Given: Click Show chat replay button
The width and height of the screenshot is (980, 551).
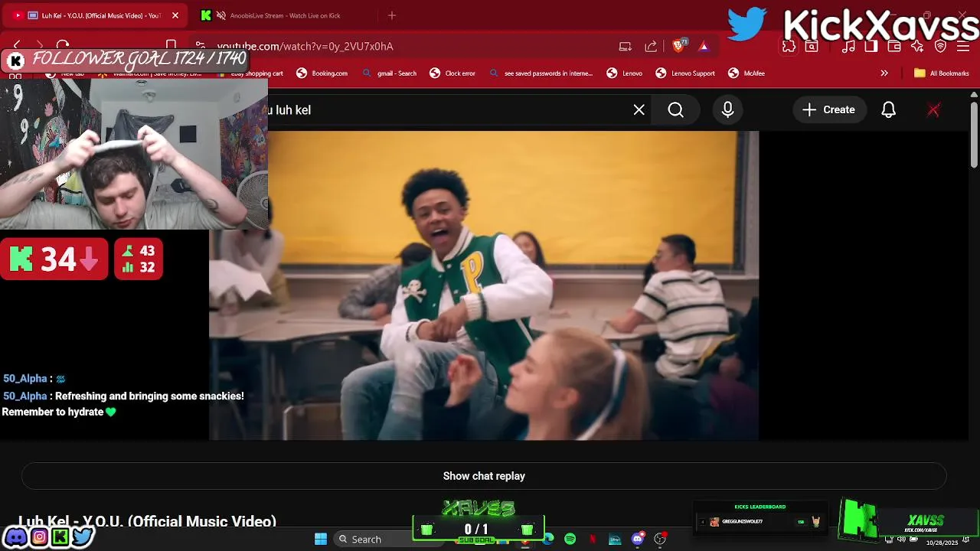Looking at the screenshot, I should click(484, 476).
